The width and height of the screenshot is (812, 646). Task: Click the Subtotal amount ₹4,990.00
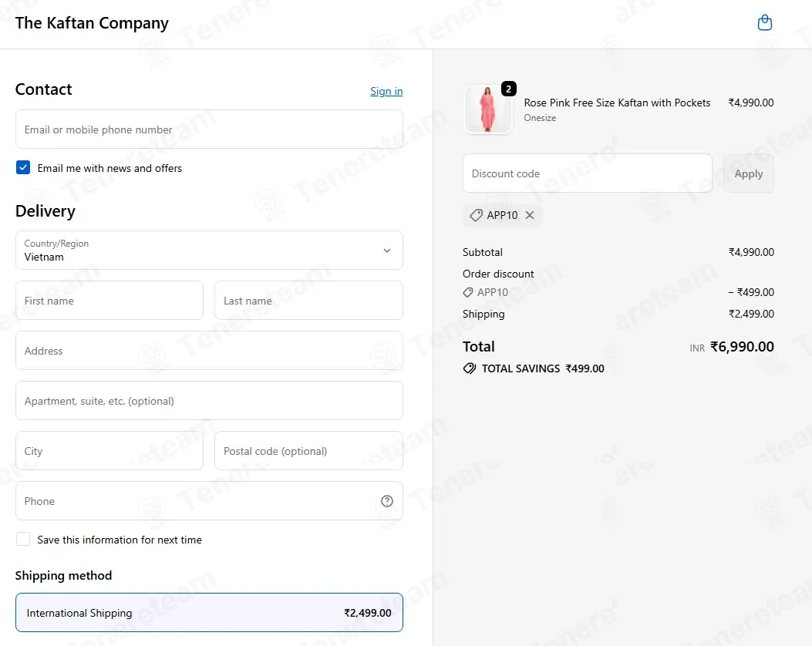point(751,252)
